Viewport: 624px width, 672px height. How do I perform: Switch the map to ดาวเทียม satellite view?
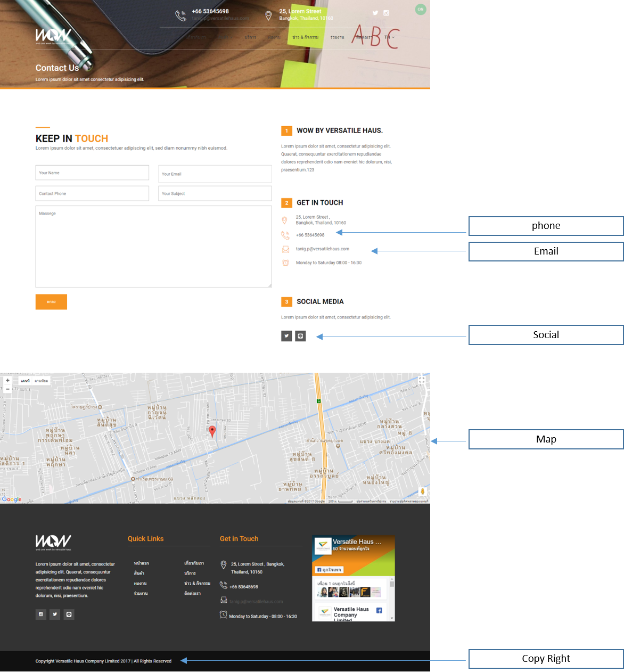(41, 381)
